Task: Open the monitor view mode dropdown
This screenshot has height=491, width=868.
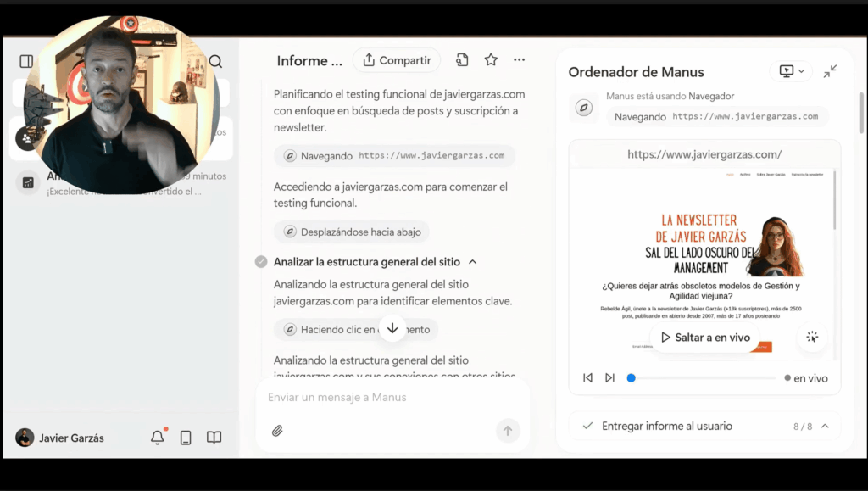Action: point(790,71)
